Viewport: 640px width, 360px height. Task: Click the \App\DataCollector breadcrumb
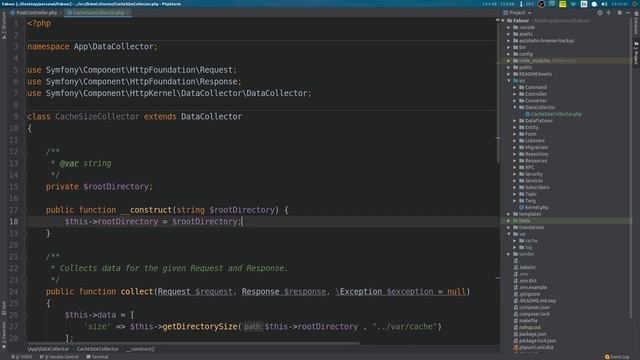pos(48,349)
